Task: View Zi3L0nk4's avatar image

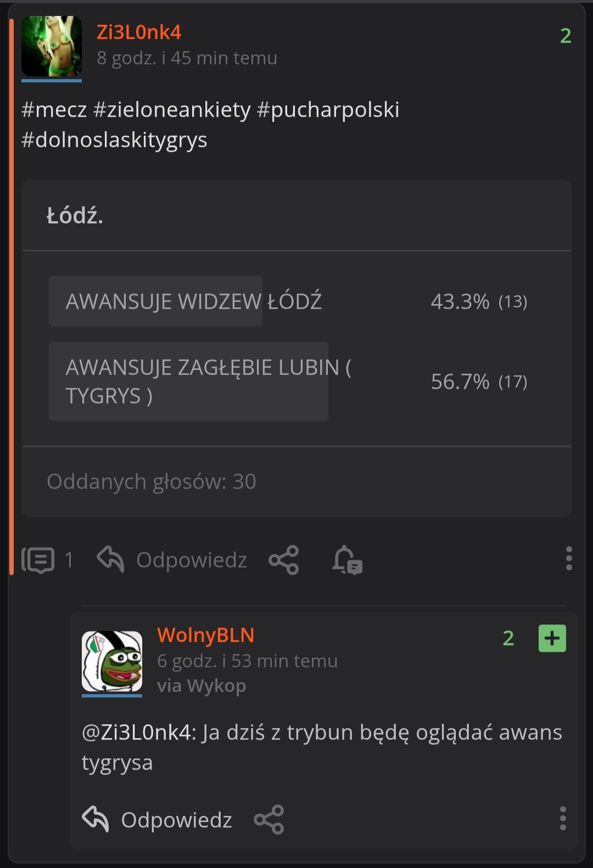Action: click(x=52, y=46)
